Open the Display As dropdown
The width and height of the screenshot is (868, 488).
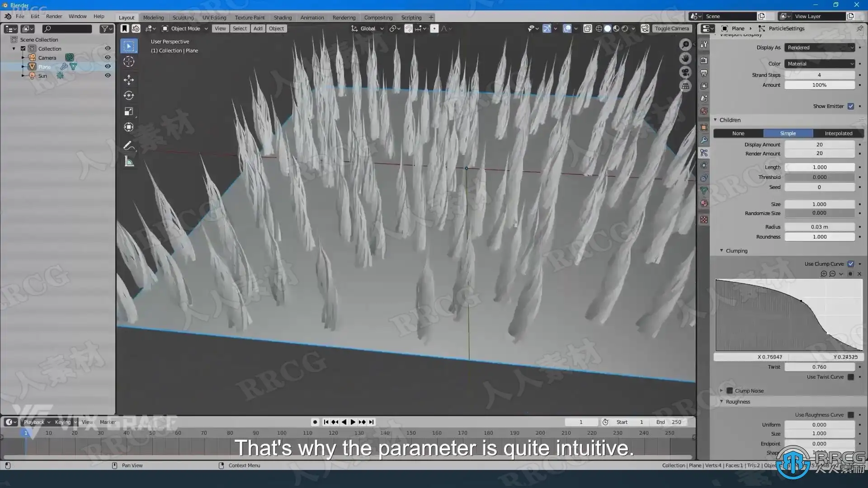[x=820, y=47]
